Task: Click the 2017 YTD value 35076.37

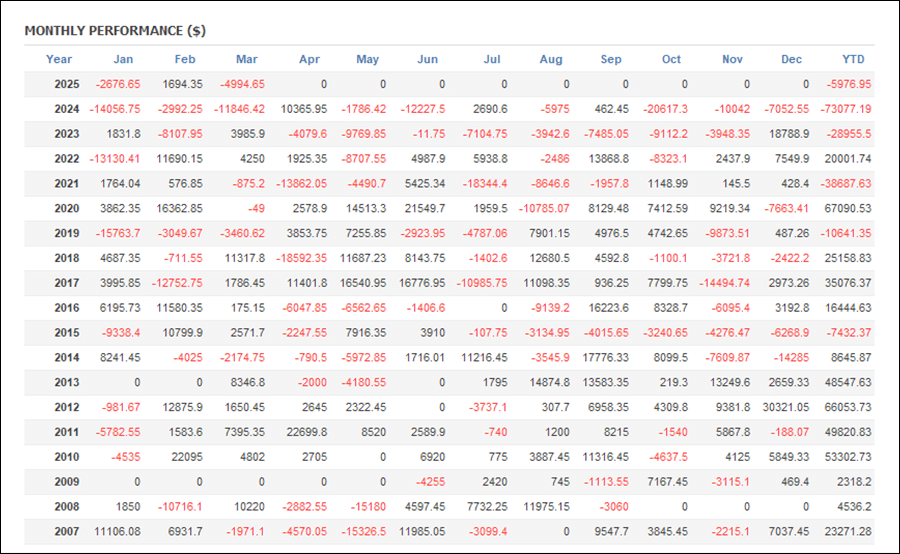Action: click(x=848, y=283)
